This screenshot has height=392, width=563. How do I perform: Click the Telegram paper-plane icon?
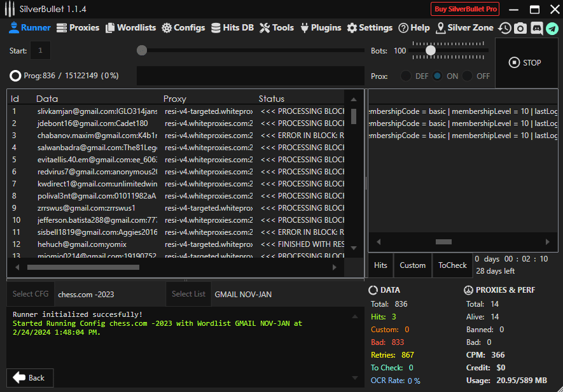552,28
